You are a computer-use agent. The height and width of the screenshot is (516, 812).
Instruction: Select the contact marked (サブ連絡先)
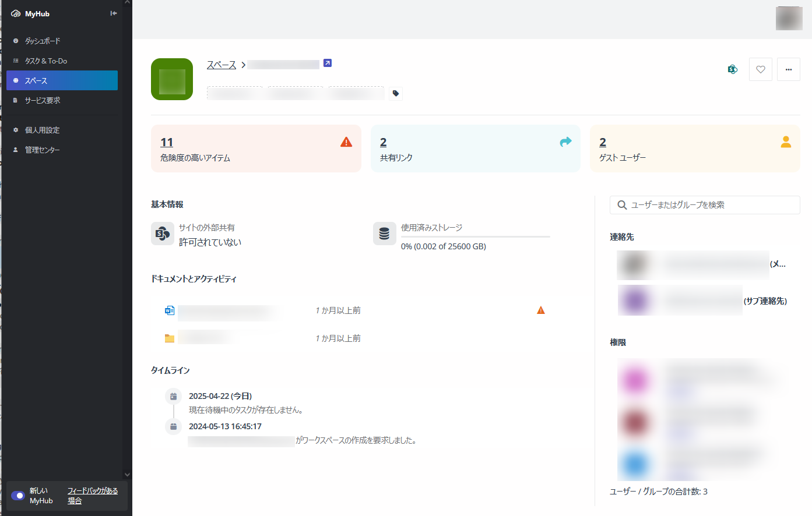702,301
